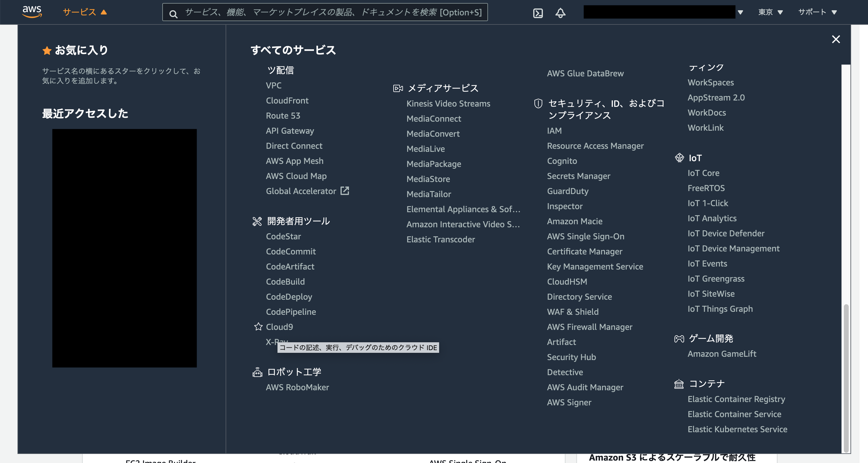Launch CodePipeline

click(x=291, y=312)
